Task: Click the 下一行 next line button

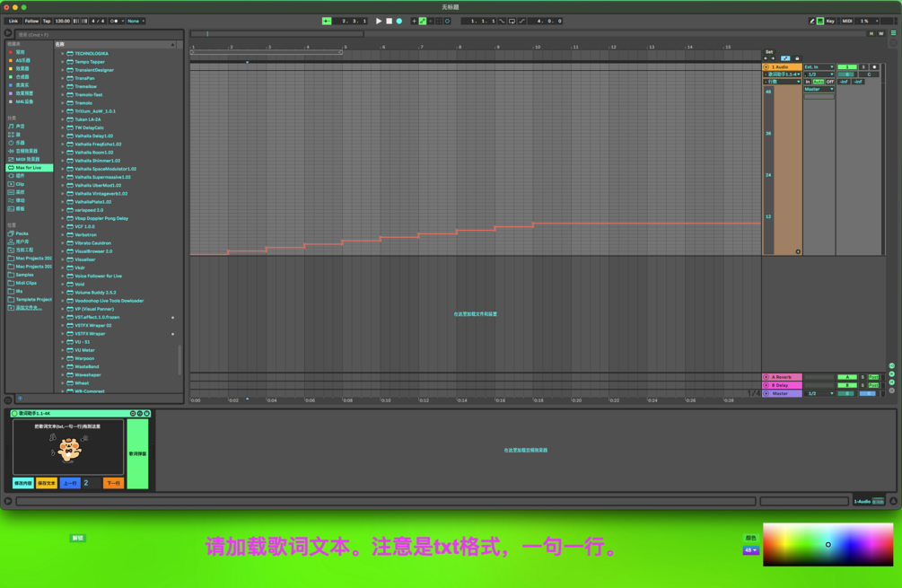Action: pyautogui.click(x=114, y=483)
